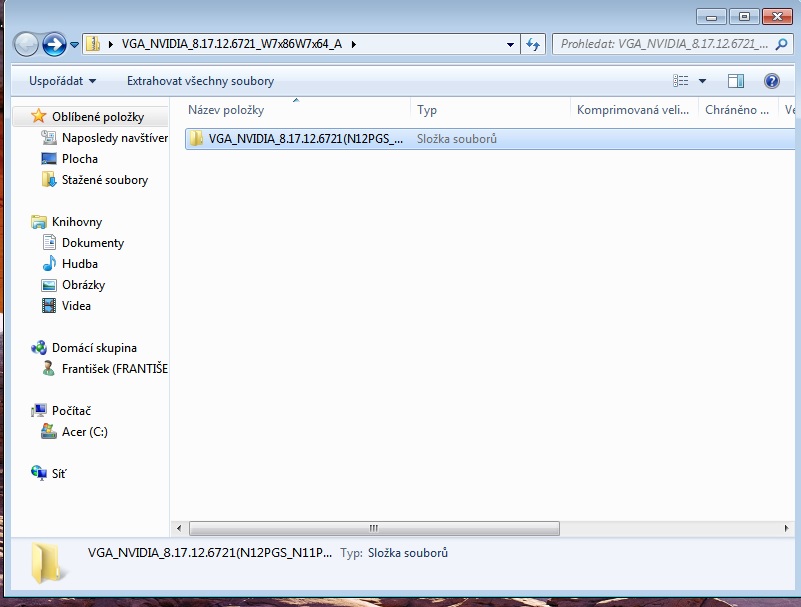Open the Obrázky library
The height and width of the screenshot is (607, 801).
(x=83, y=285)
